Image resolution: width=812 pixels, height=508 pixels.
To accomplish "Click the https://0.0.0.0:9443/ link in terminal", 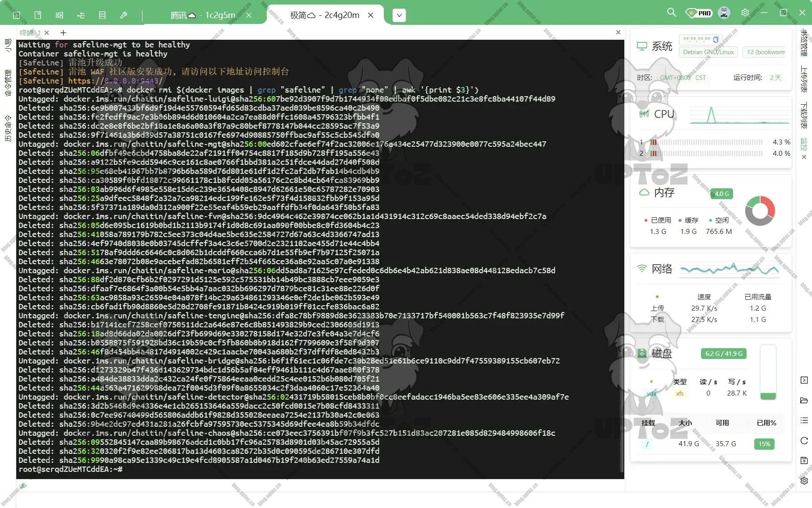I will coord(115,81).
